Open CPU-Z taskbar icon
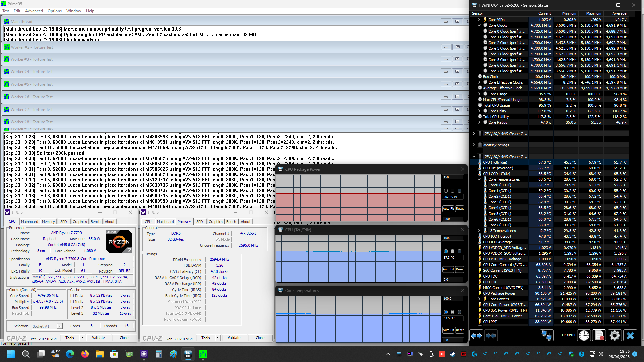This screenshot has width=644, height=362. tap(144, 354)
